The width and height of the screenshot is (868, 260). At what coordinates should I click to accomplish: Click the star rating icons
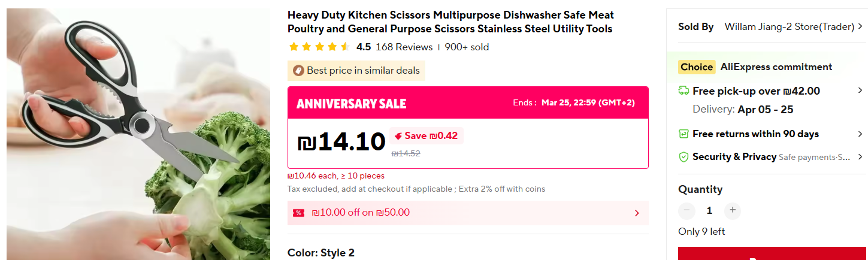click(x=319, y=47)
